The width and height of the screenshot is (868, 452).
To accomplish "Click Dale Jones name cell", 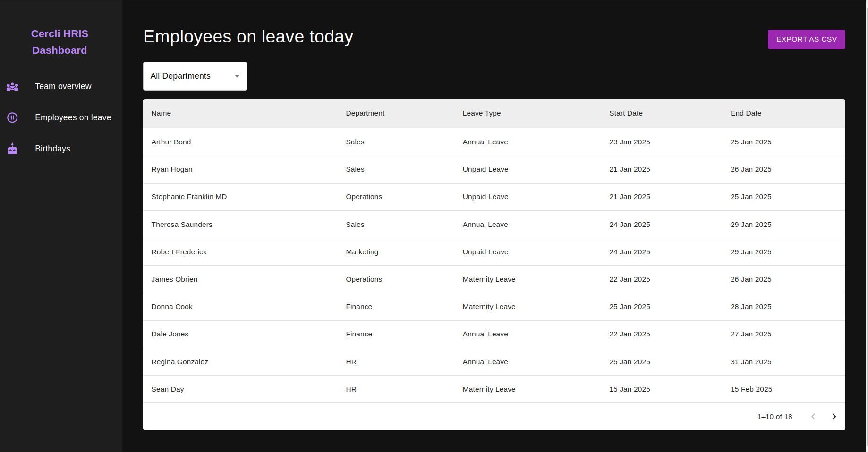I will click(x=170, y=334).
